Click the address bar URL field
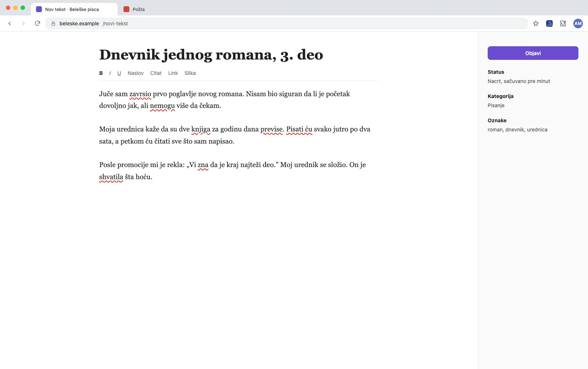 click(287, 23)
